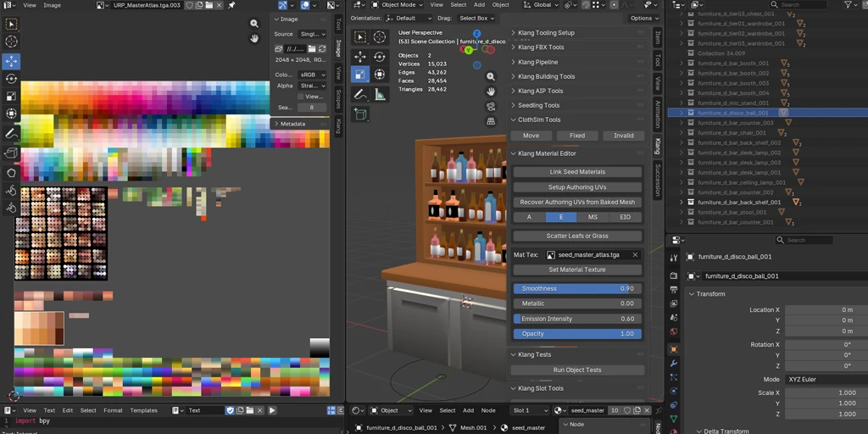Adjust the Emission Intensity slider
The height and width of the screenshot is (434, 868).
click(x=576, y=319)
